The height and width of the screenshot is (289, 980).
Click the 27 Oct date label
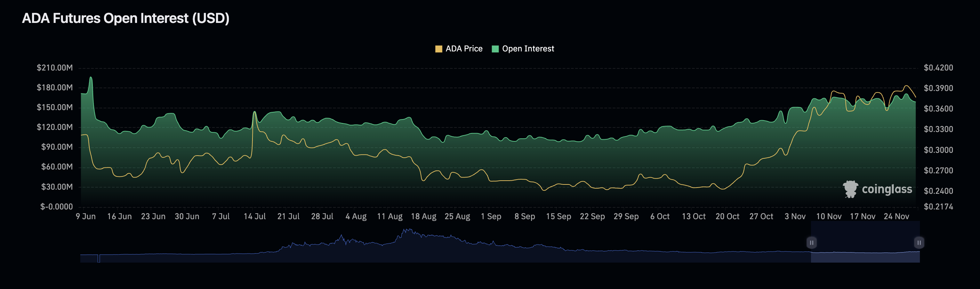762,216
